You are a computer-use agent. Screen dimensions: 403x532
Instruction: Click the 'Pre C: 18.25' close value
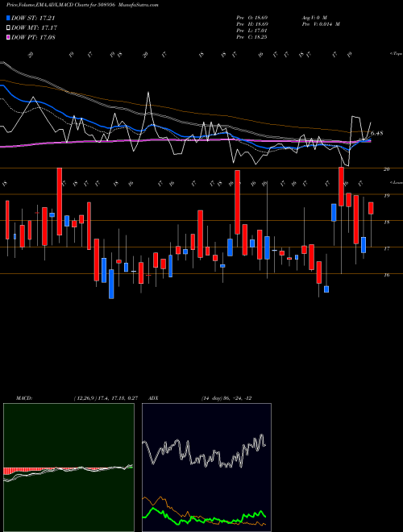coord(252,37)
